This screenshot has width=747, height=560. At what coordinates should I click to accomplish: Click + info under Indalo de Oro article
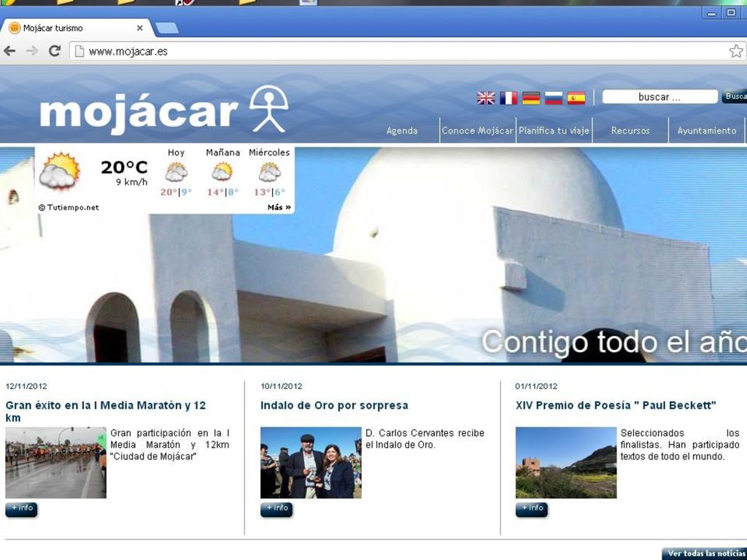[276, 509]
